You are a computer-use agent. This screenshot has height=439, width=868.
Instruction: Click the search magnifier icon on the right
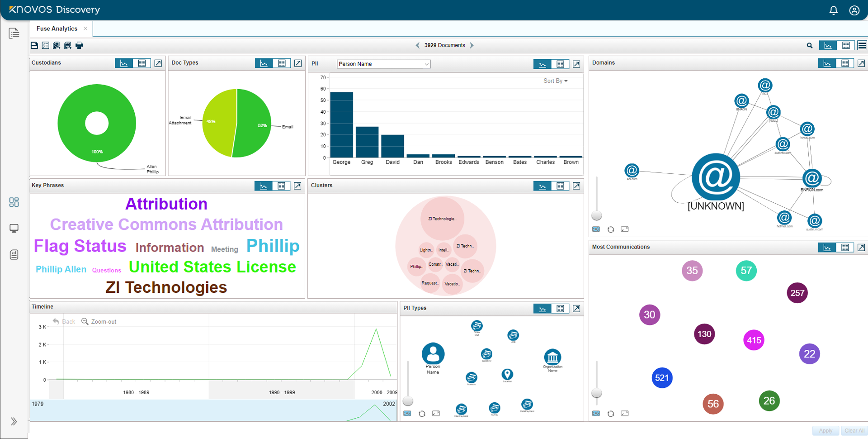pyautogui.click(x=810, y=45)
